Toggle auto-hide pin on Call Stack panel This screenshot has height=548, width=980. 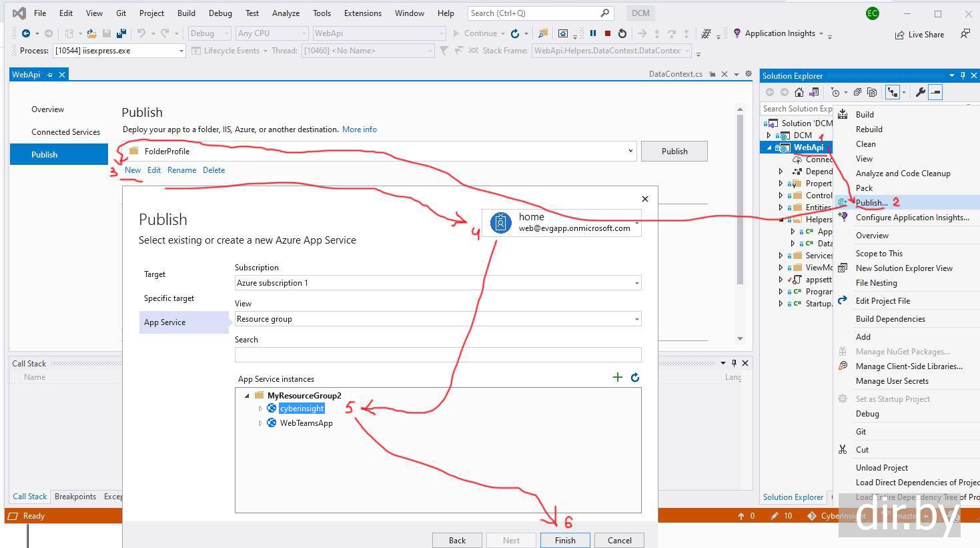[734, 363]
